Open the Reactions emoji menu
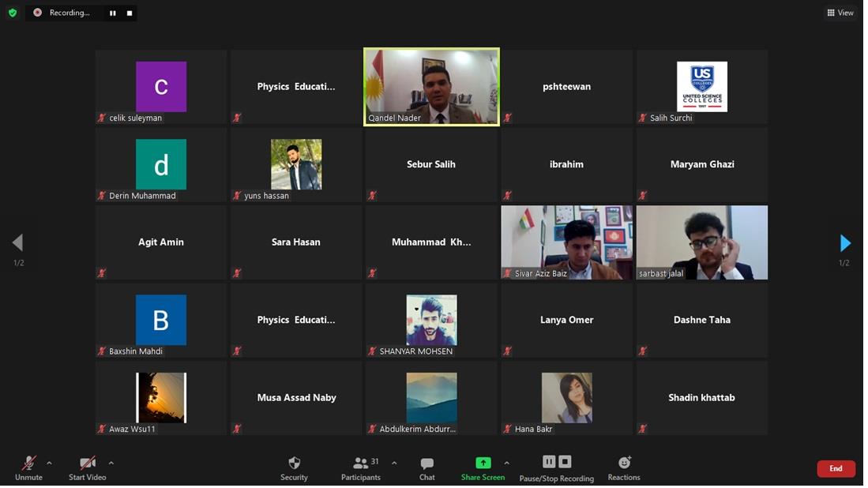 tap(624, 467)
